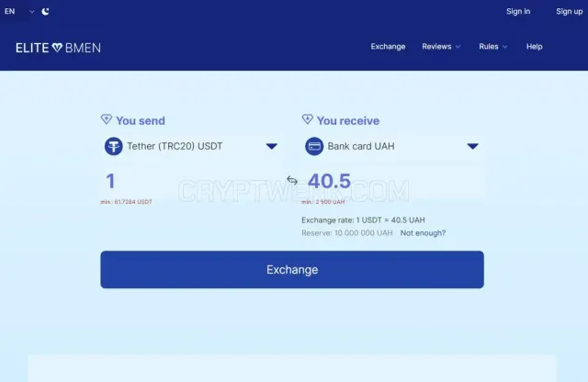Viewport: 588px width, 382px height.
Task: Open the Help menu item
Action: click(x=535, y=47)
